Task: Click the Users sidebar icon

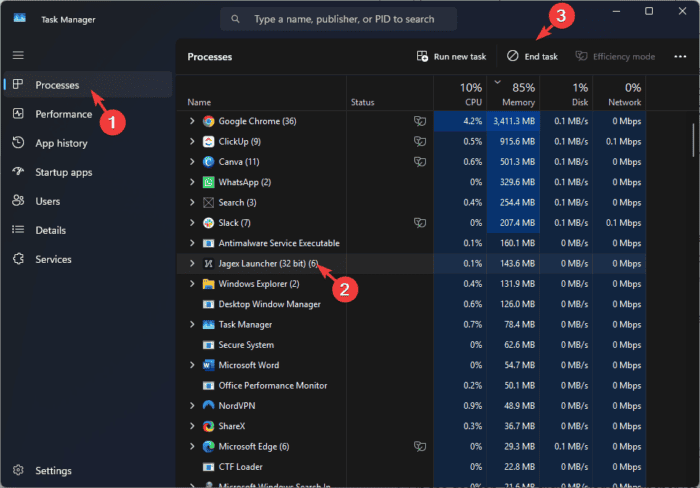Action: pos(18,201)
